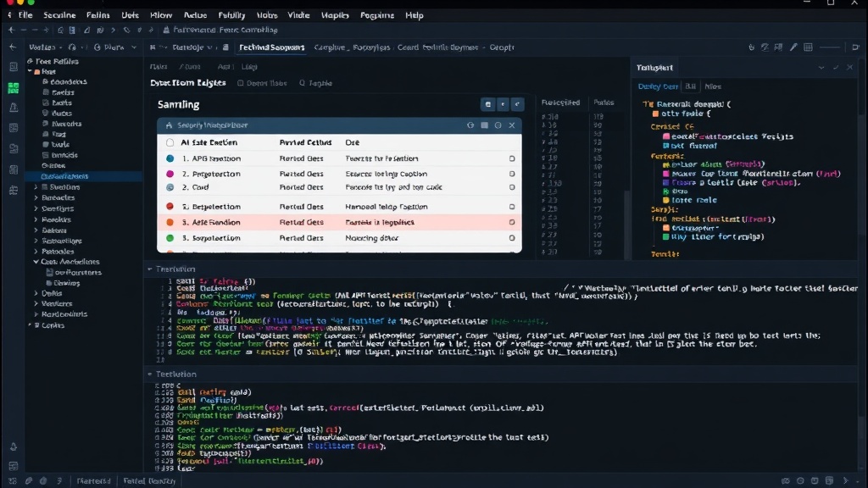This screenshot has height=488, width=868.
Task: Select the Nioe tab in right panel
Action: 713,87
